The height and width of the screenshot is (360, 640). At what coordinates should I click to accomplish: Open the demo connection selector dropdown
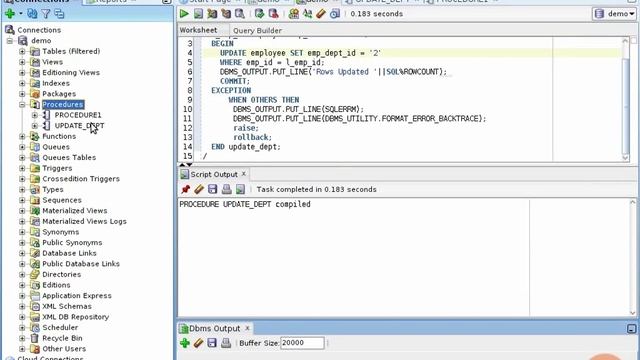click(x=615, y=14)
